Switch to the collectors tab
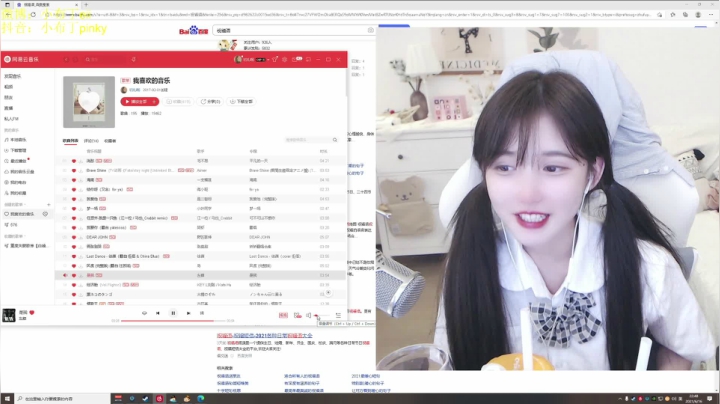Screen dimensions: 720x404 tap(110, 140)
